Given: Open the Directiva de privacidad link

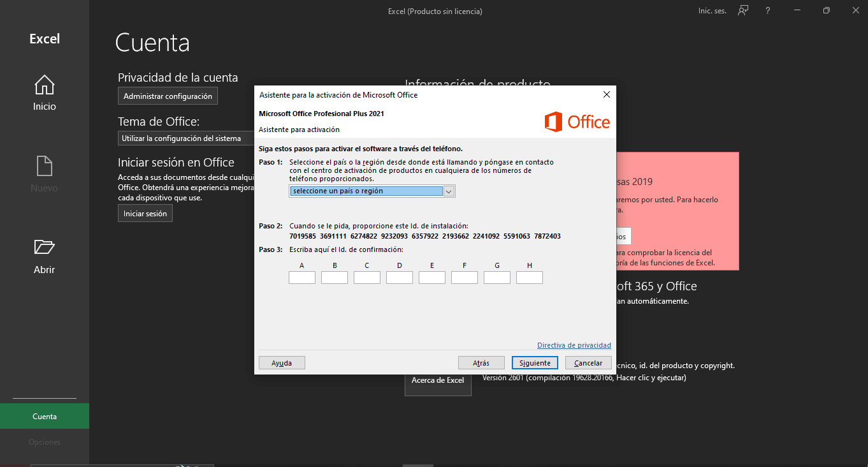Looking at the screenshot, I should coord(574,345).
